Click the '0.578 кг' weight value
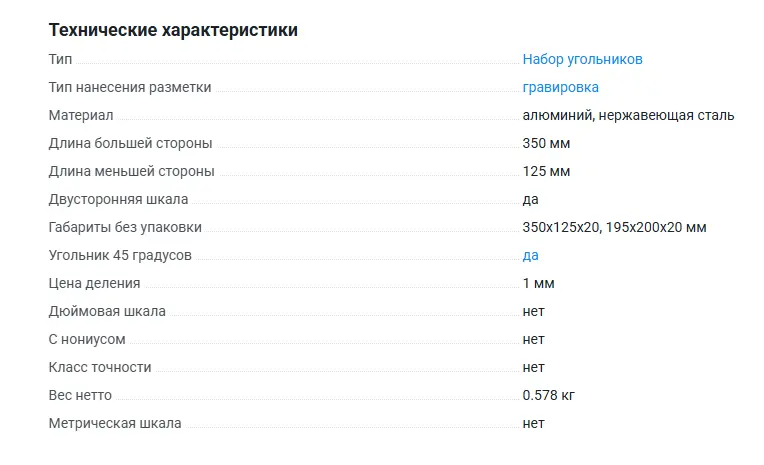Viewport: 764px width, 465px height. coord(548,395)
